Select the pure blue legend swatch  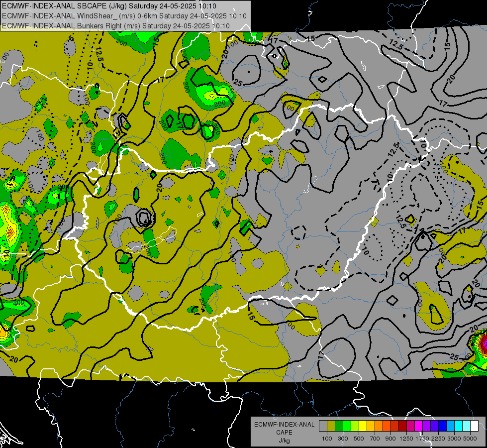pos(443,426)
